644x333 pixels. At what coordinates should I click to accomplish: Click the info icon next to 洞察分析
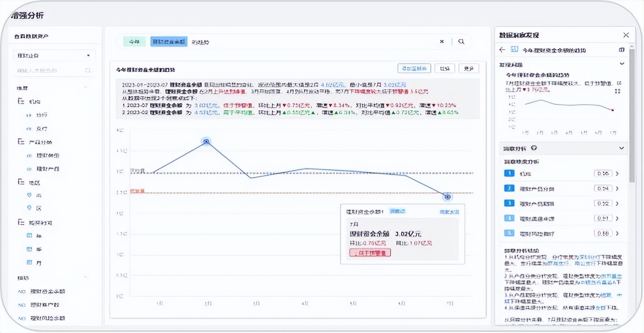tap(534, 148)
